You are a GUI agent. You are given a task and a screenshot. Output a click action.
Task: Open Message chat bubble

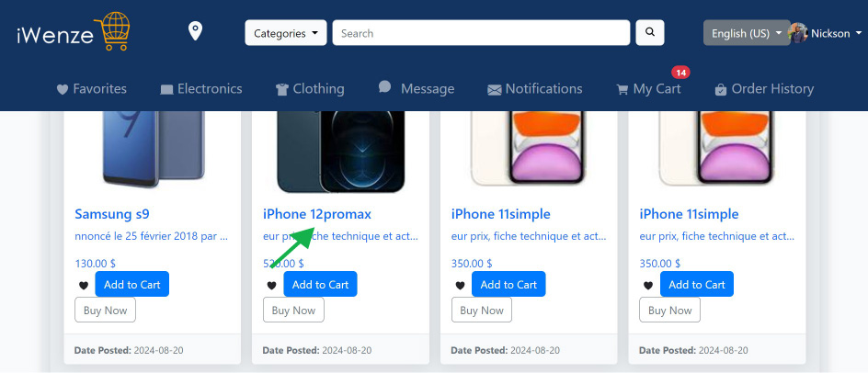coord(417,88)
